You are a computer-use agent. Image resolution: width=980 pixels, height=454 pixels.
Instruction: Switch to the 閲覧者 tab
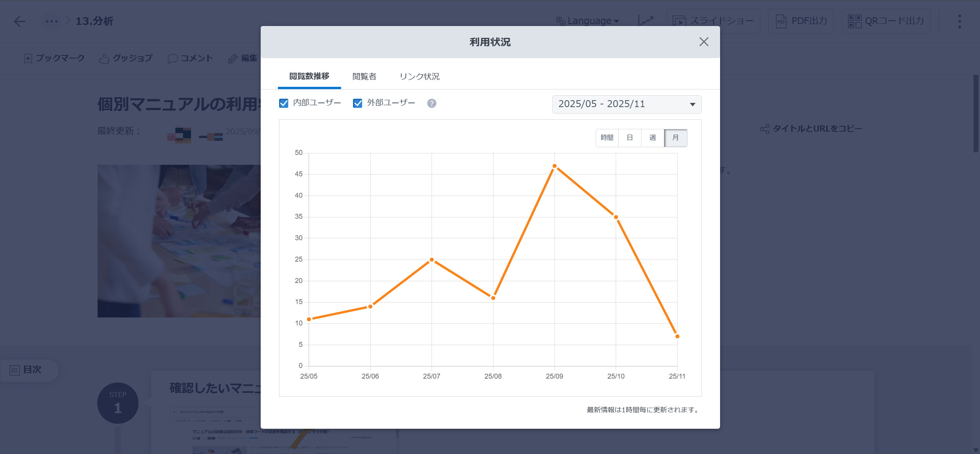tap(364, 76)
